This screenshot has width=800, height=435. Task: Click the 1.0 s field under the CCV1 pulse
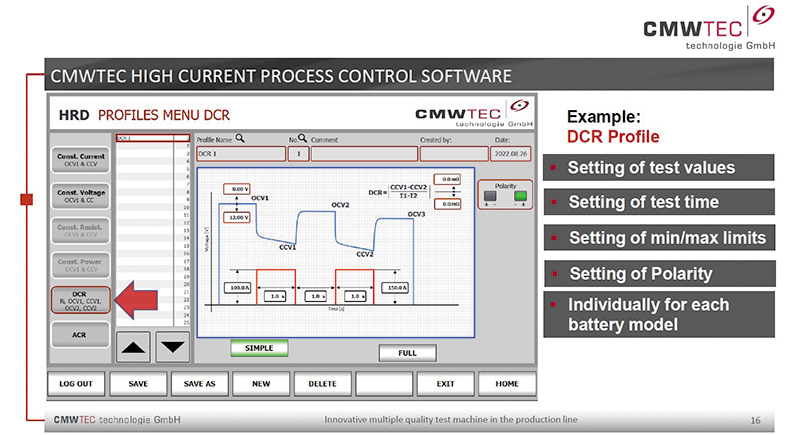(275, 296)
